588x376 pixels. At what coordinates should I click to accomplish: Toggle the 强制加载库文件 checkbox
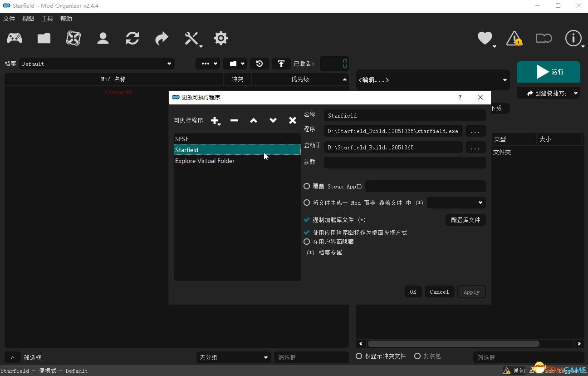pos(307,220)
